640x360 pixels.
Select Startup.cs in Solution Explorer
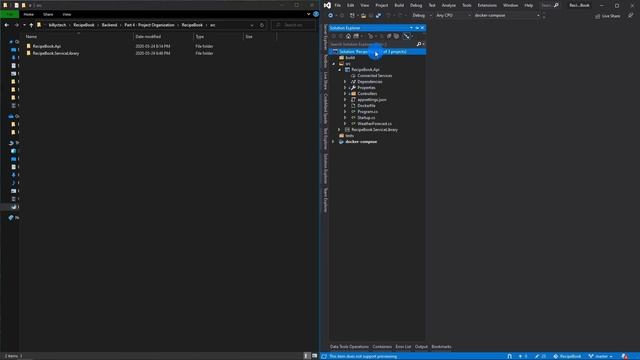click(366, 118)
